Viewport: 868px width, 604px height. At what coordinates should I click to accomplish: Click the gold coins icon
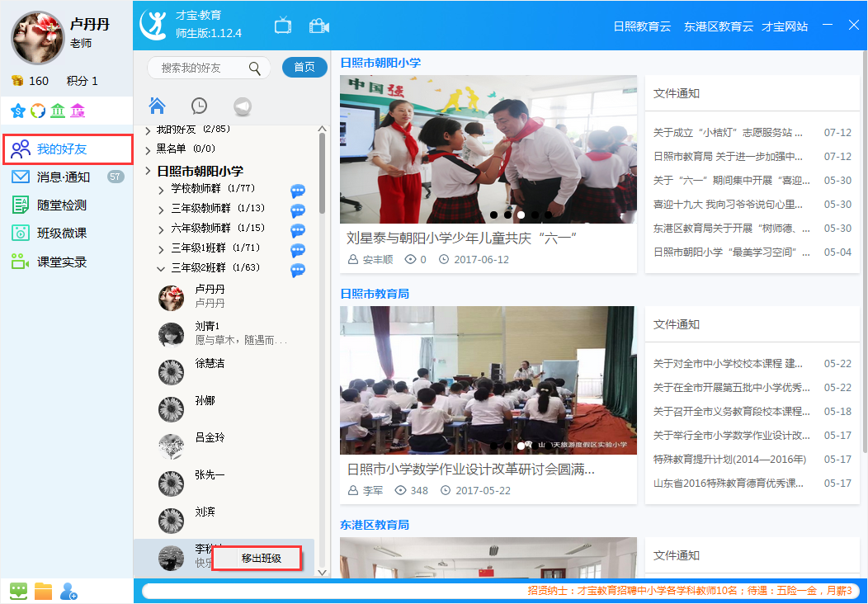pyautogui.click(x=17, y=81)
